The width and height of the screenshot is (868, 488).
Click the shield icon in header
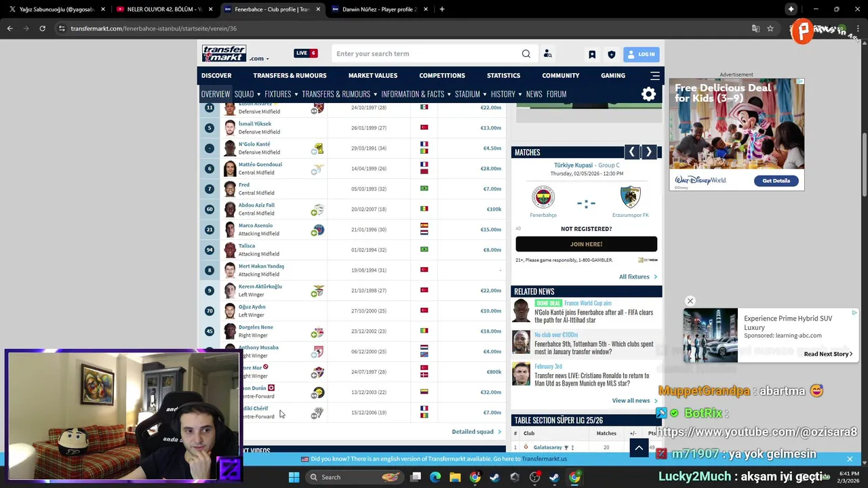[611, 54]
